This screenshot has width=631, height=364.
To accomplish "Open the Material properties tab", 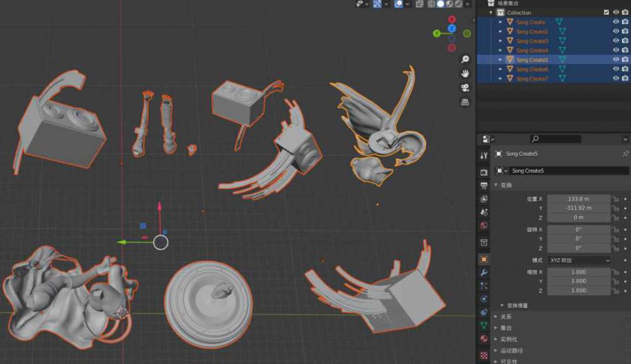I will click(484, 339).
